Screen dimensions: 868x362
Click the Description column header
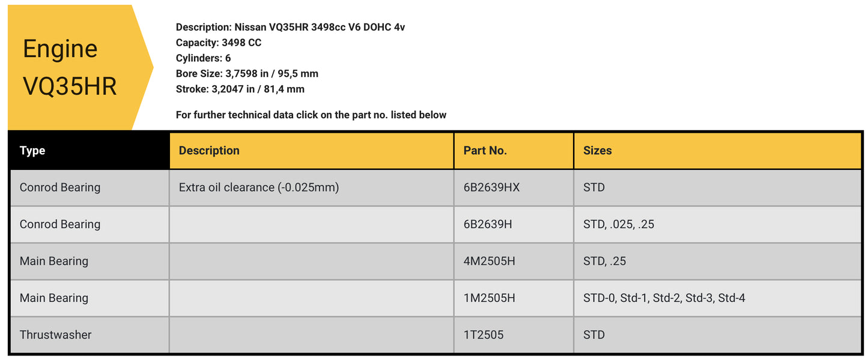(209, 150)
